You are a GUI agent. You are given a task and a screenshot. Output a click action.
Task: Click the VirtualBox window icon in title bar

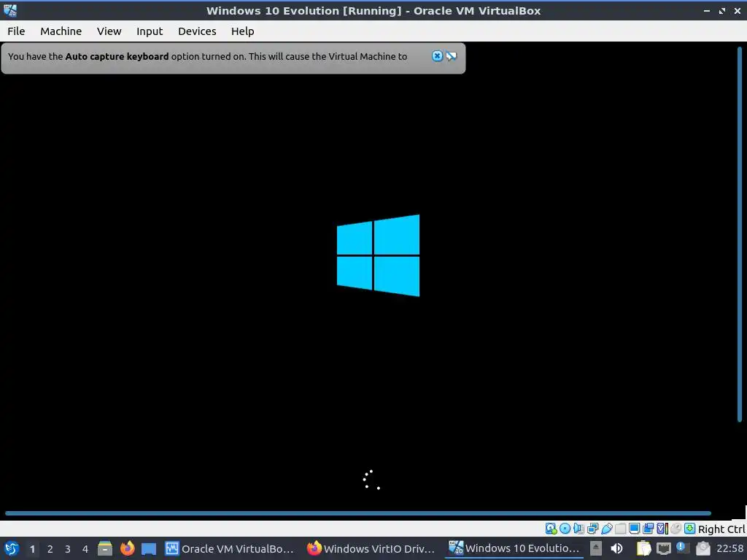tap(10, 10)
